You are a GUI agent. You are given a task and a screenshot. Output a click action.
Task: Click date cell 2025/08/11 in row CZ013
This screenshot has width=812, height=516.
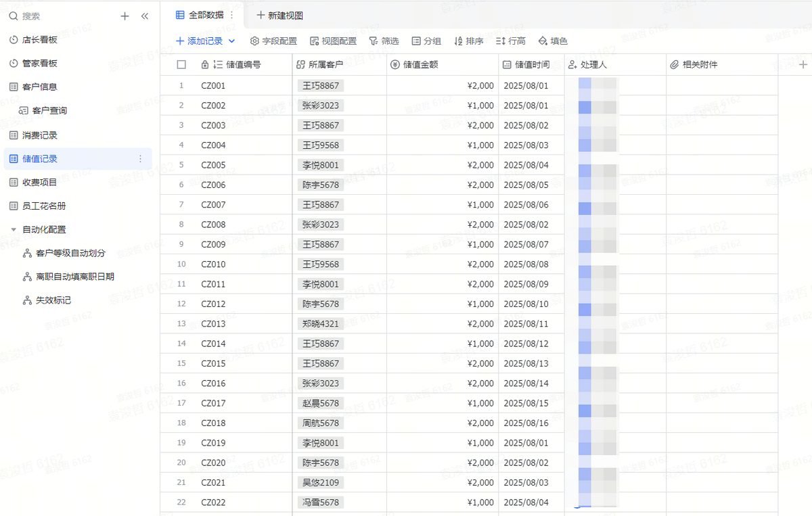(526, 324)
